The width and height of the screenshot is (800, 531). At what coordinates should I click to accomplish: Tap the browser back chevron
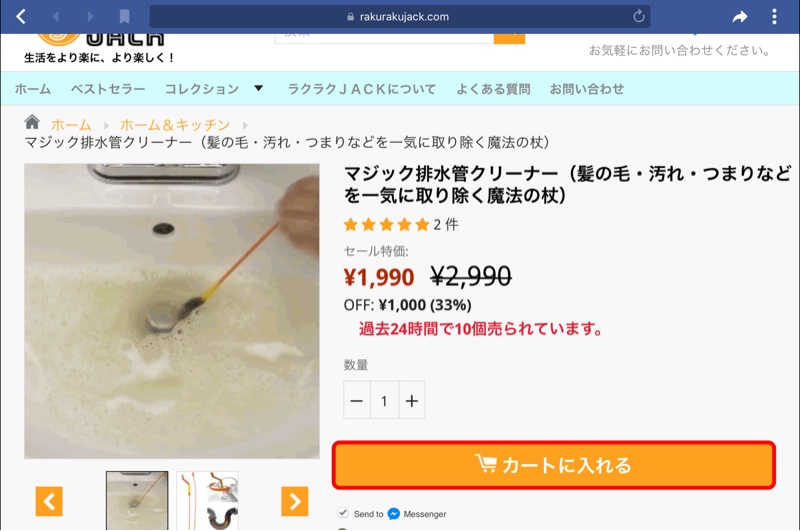click(21, 16)
